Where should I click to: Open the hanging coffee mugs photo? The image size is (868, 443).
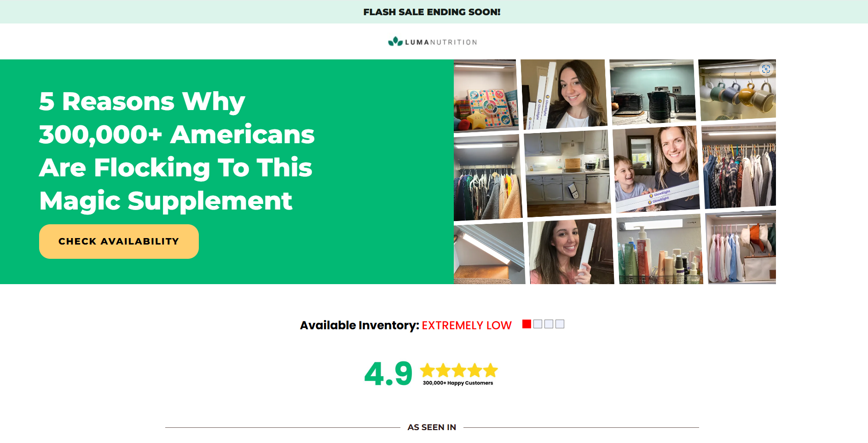[x=737, y=89]
